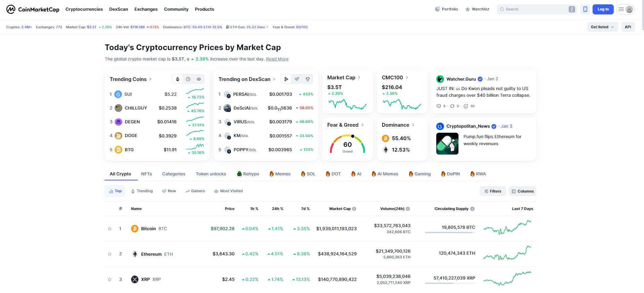
Task: Open the Portfolio link
Action: (446, 9)
